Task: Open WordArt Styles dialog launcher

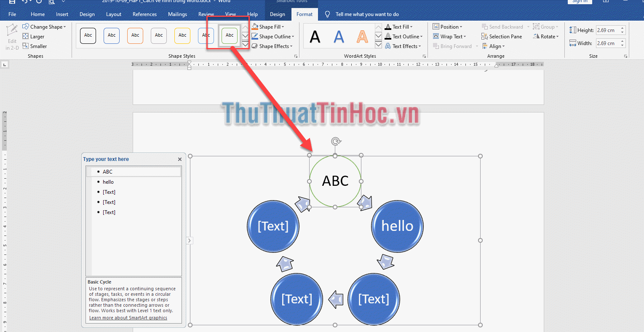Action: pyautogui.click(x=424, y=56)
